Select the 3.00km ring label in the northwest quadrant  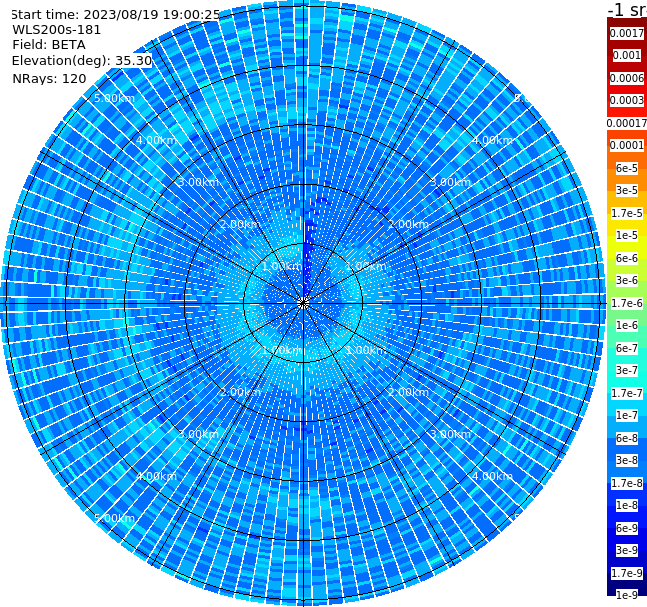pos(198,182)
